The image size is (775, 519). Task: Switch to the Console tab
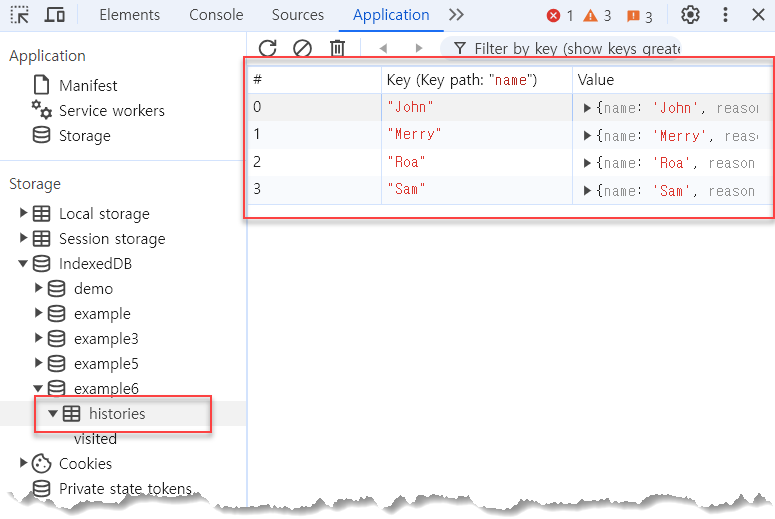point(216,15)
